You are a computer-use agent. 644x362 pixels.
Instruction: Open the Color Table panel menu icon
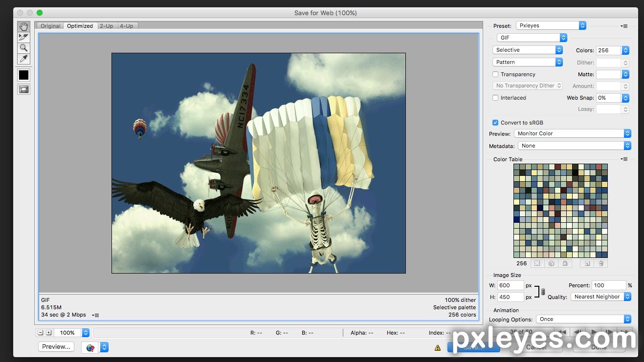pyautogui.click(x=624, y=159)
